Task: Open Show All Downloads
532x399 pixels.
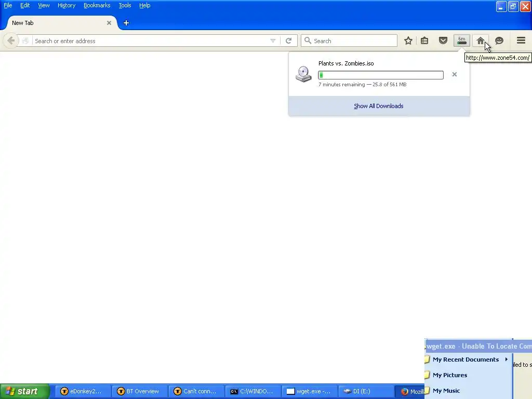Action: [379, 106]
